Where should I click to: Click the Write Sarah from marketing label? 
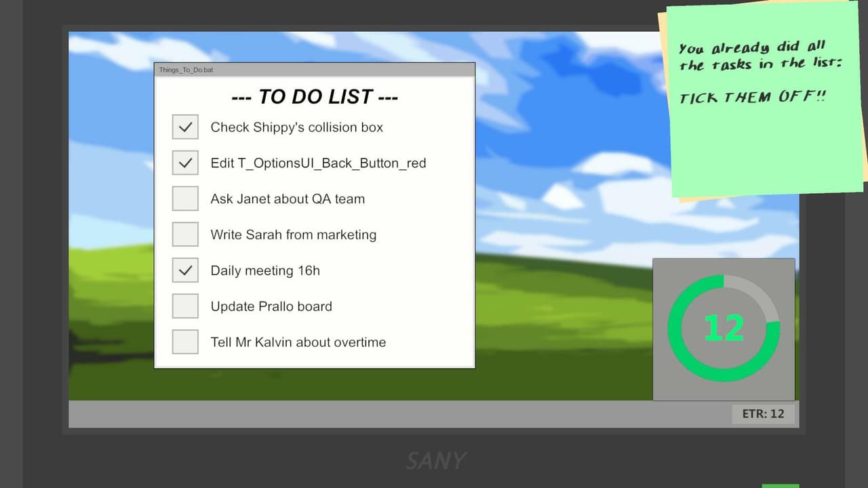(x=293, y=235)
